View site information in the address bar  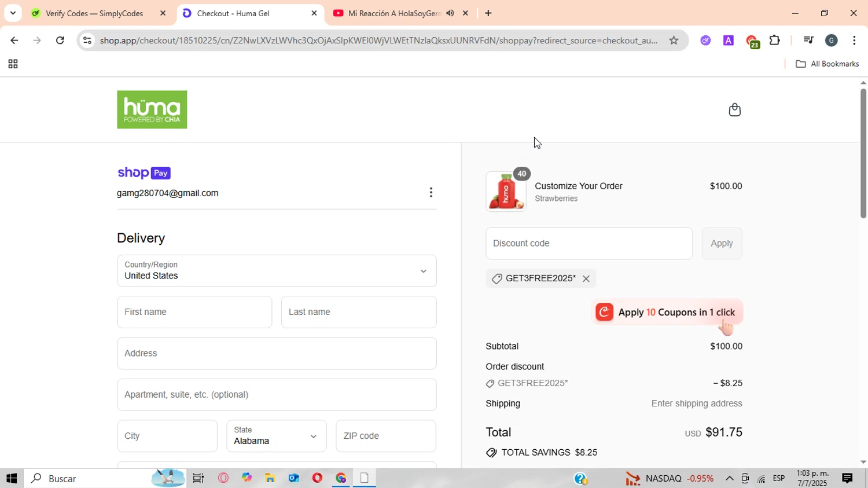87,41
